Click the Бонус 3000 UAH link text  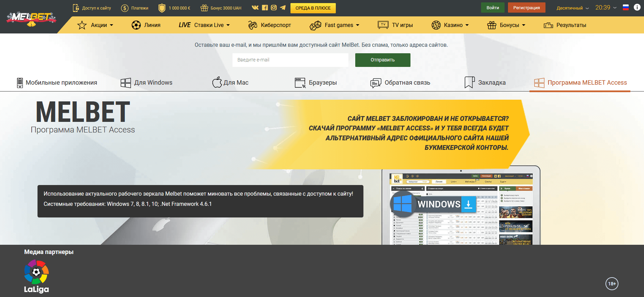pyautogui.click(x=226, y=8)
